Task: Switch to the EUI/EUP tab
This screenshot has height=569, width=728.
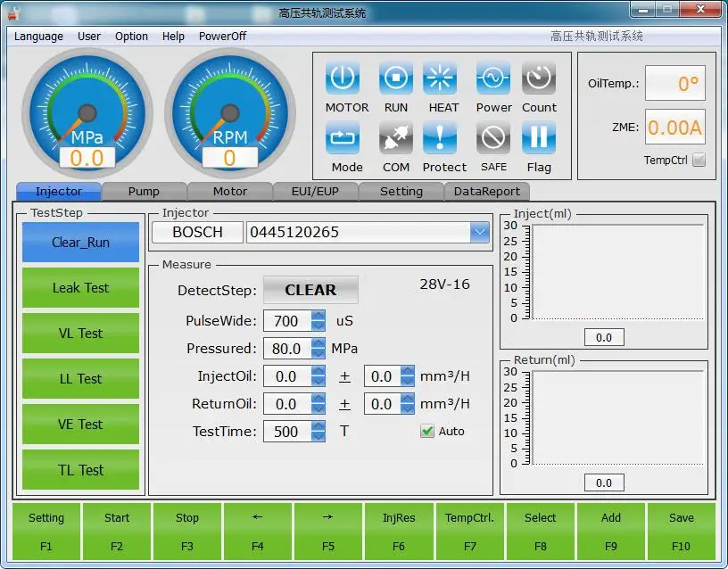Action: pos(315,191)
